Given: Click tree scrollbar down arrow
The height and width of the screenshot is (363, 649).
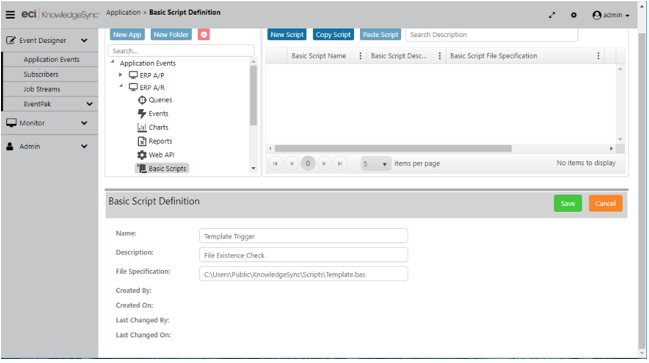Looking at the screenshot, I should (x=253, y=168).
